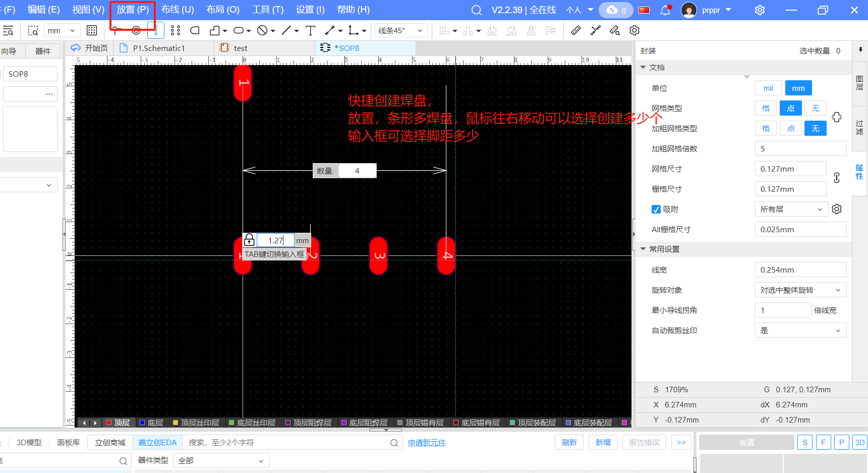Open the 自动裁剪丝印 dropdown
This screenshot has height=473, width=868.
click(801, 331)
